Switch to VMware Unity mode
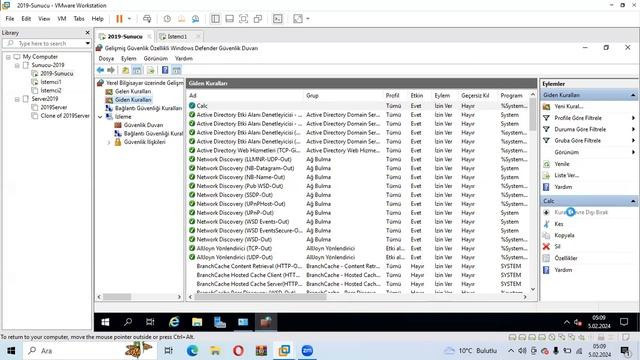The image size is (640, 360). 258,19
